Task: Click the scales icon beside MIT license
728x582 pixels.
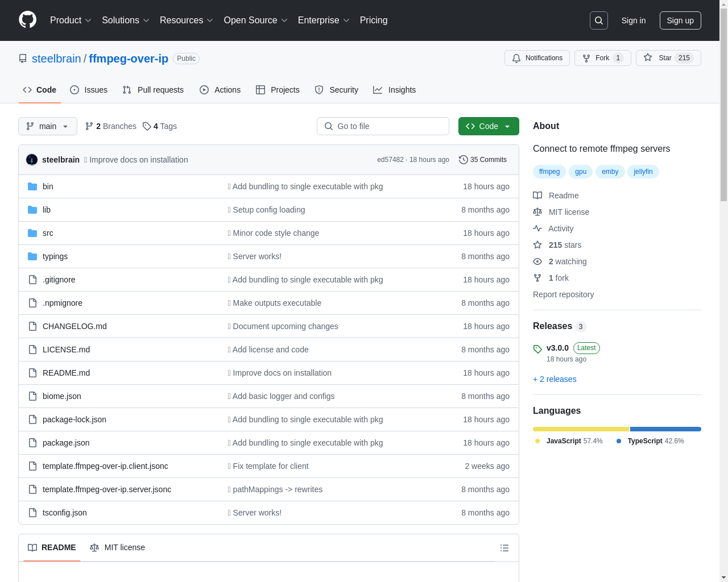Action: (x=537, y=212)
